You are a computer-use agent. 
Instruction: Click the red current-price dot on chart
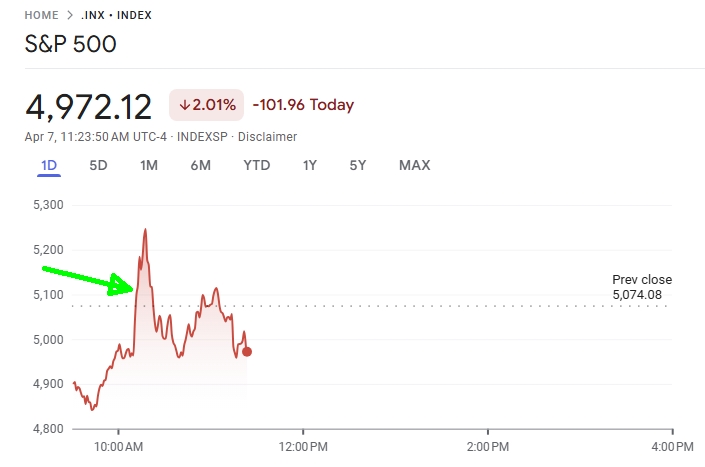(x=247, y=351)
